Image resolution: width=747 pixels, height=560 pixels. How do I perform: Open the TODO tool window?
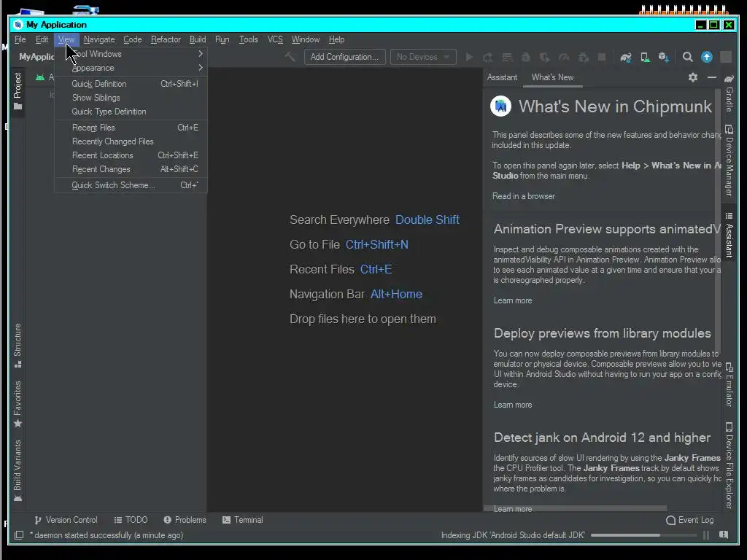pos(131,520)
